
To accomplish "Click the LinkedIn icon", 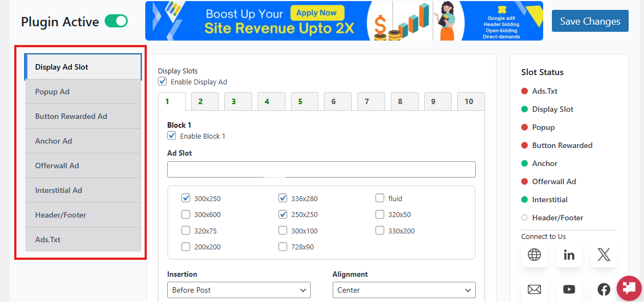I will pos(569,255).
